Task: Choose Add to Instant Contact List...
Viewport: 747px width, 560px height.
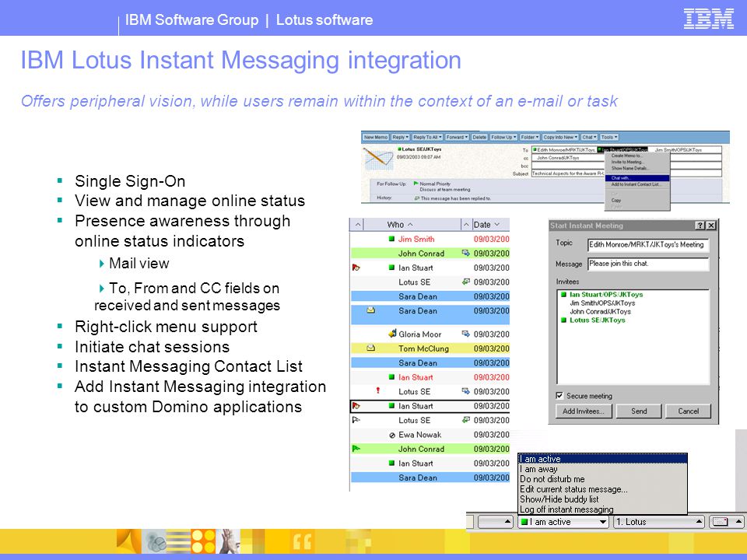Action: [636, 184]
